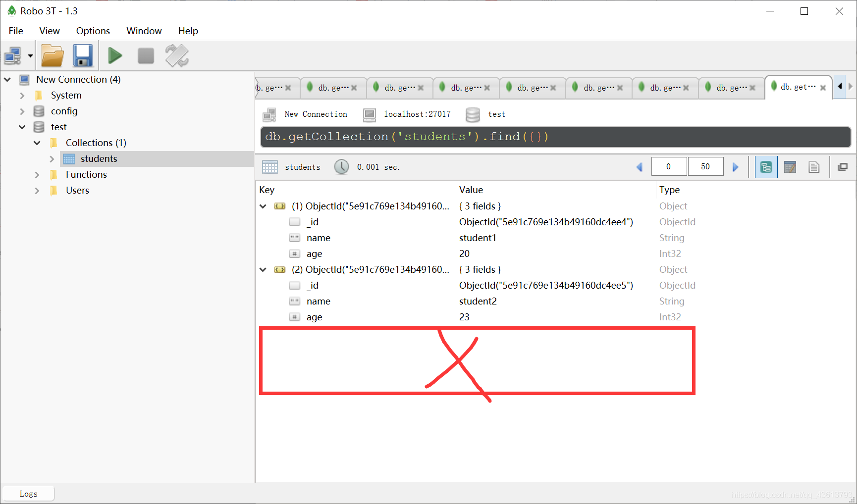Viewport: 857px width, 504px height.
Task: Open the Help menu
Action: click(x=188, y=31)
